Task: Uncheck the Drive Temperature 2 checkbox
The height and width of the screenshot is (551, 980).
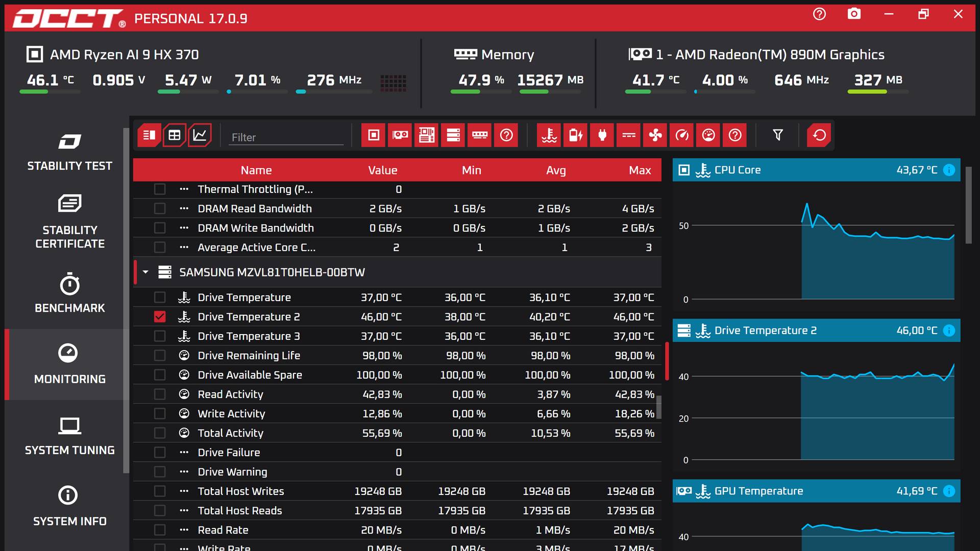Action: [160, 317]
